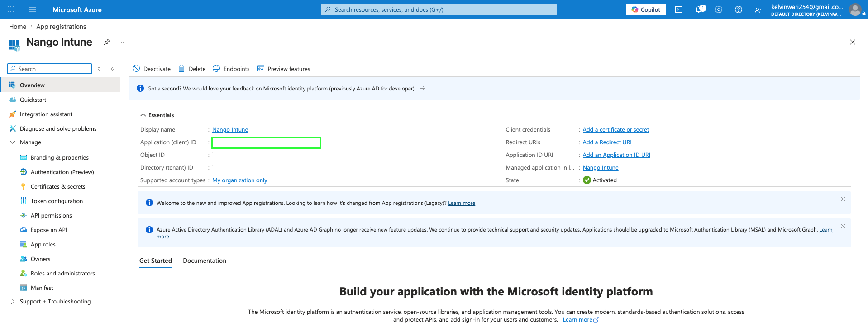Viewport: 868px width, 327px height.
Task: Open portal settings gear
Action: coord(719,9)
